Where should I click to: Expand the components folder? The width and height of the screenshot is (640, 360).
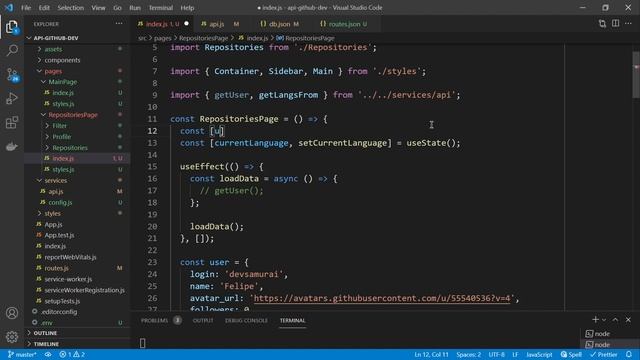point(62,60)
